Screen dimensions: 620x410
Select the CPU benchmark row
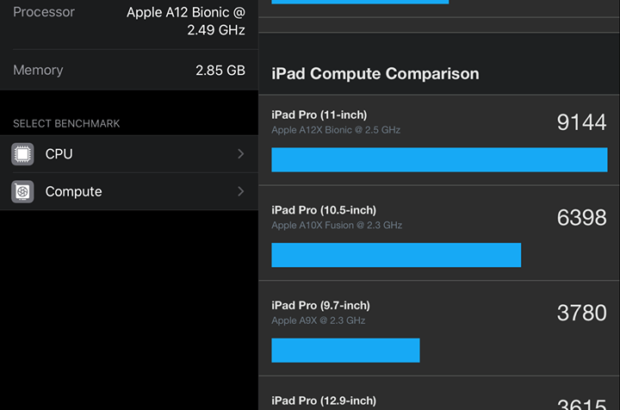130,154
